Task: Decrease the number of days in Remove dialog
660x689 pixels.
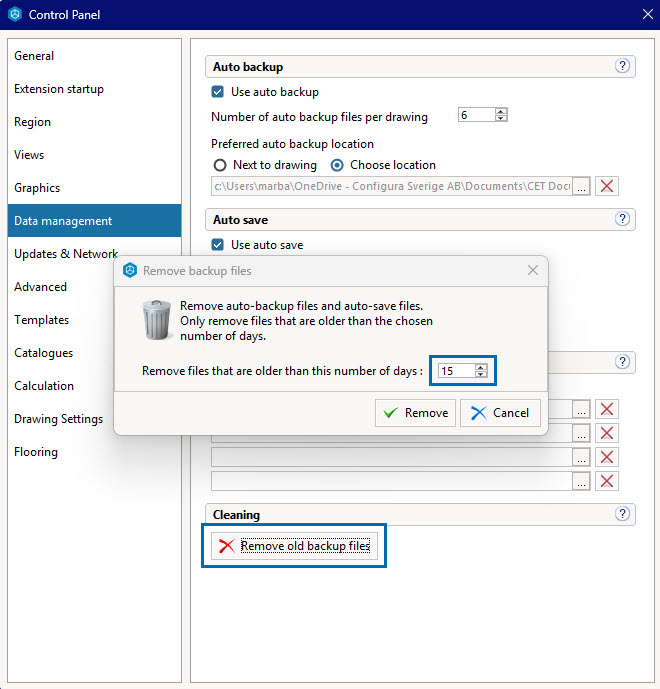Action: (x=481, y=374)
